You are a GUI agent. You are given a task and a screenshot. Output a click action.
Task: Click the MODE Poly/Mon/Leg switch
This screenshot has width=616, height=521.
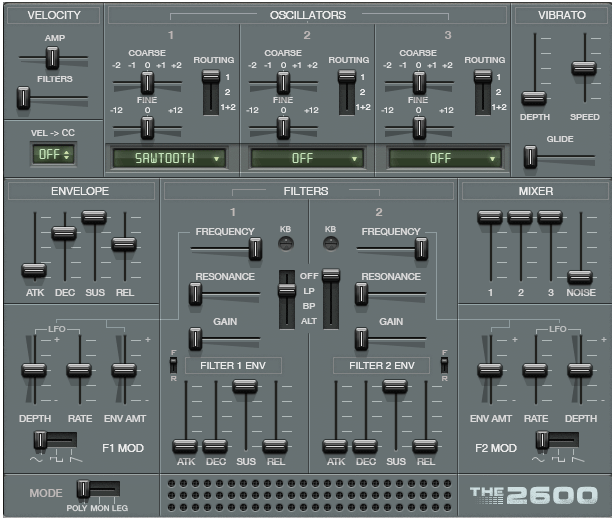click(99, 490)
